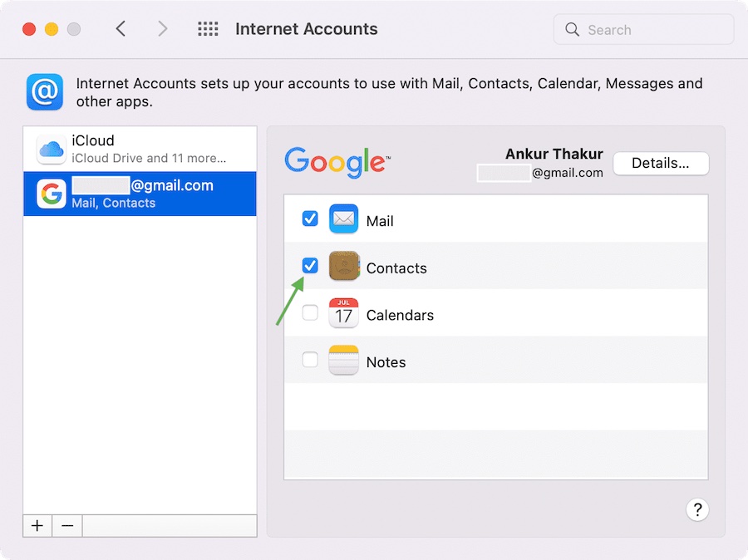Click the Notes app icon
This screenshot has width=748, height=560.
click(x=343, y=361)
